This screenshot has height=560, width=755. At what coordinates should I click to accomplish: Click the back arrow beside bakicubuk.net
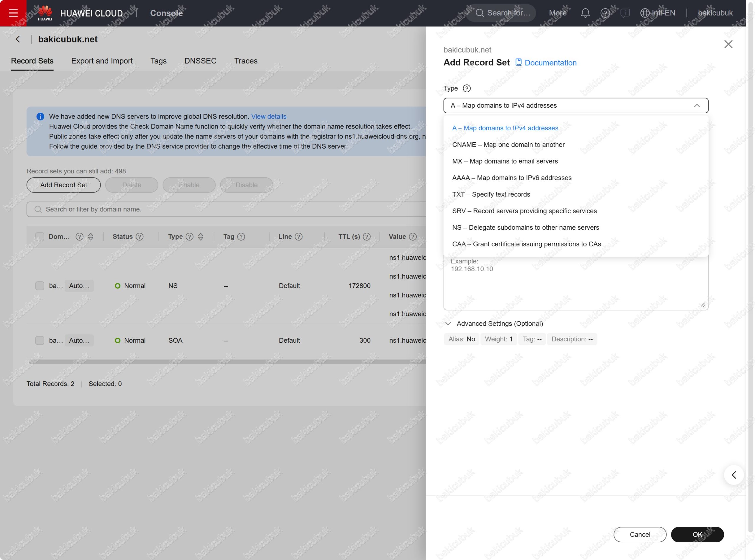[x=18, y=39]
